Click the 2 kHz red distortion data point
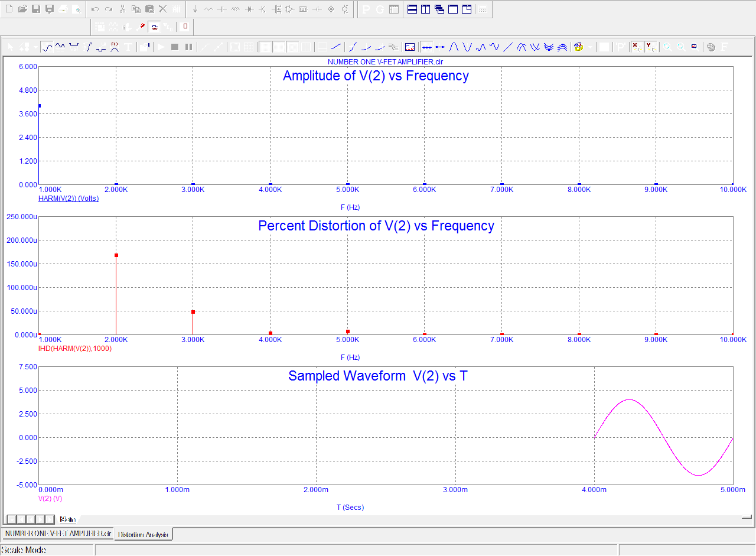This screenshot has height=556, width=756. pos(116,255)
